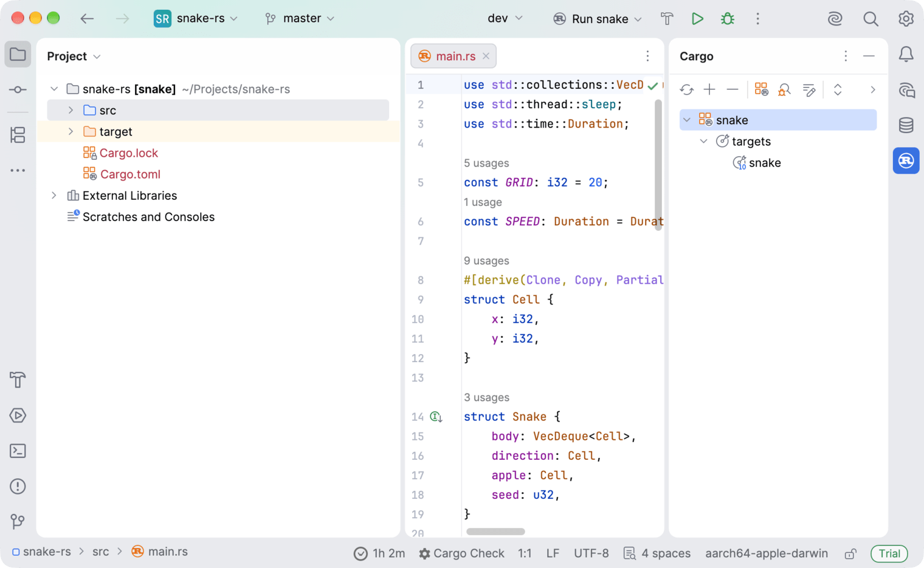Start debugging with the bug icon

click(728, 19)
